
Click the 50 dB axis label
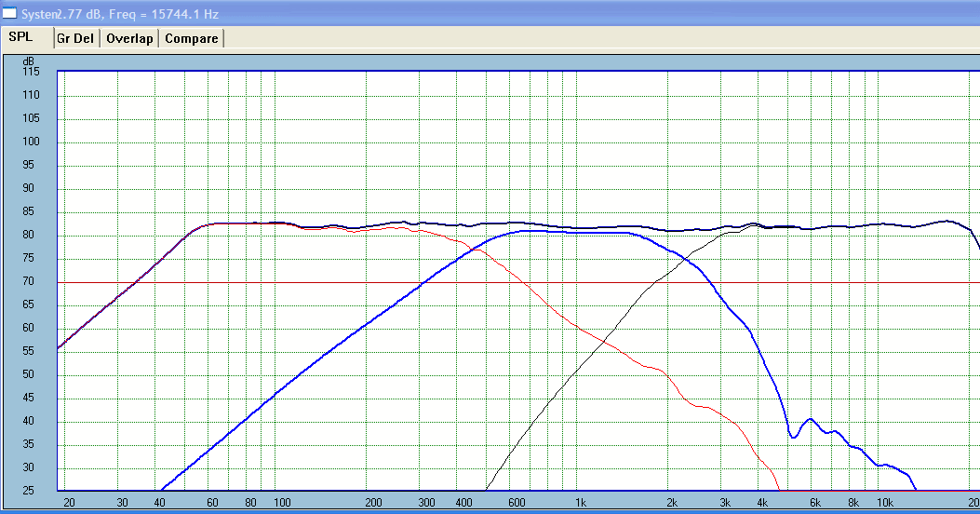[28, 374]
